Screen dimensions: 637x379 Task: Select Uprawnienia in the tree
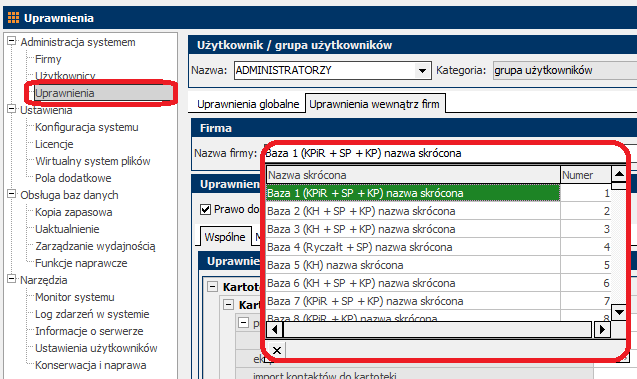pos(65,93)
